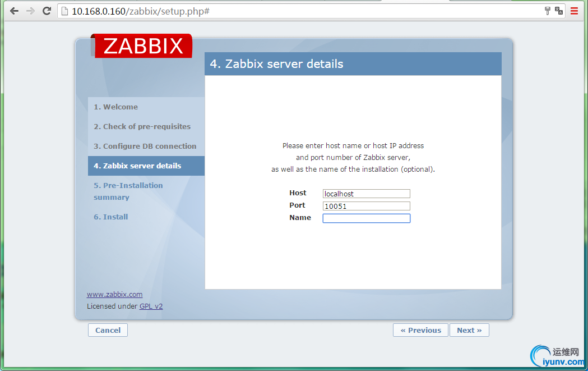Select step 4. Zabbix server details
Viewport: 588px width, 371px height.
click(146, 166)
